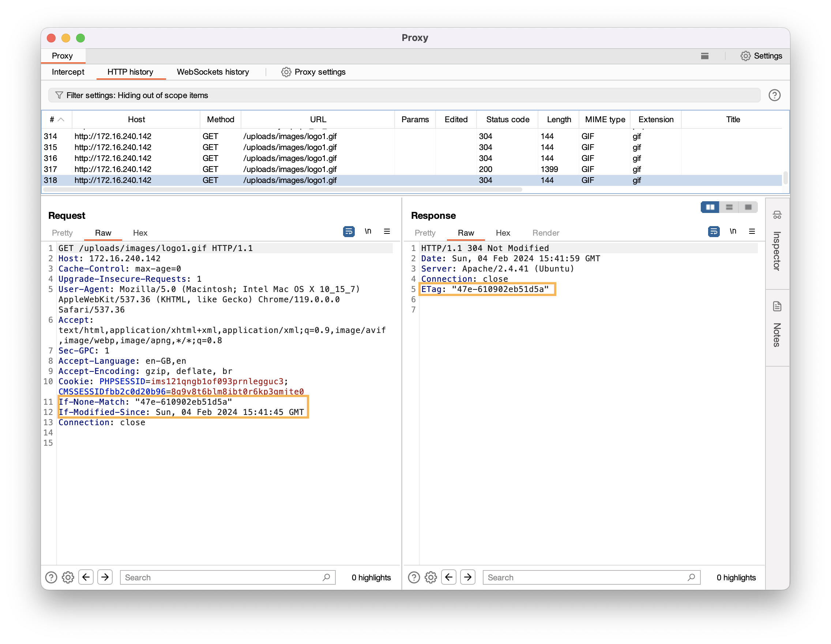
Task: Select side-by-side request/response layout
Action: (x=710, y=207)
